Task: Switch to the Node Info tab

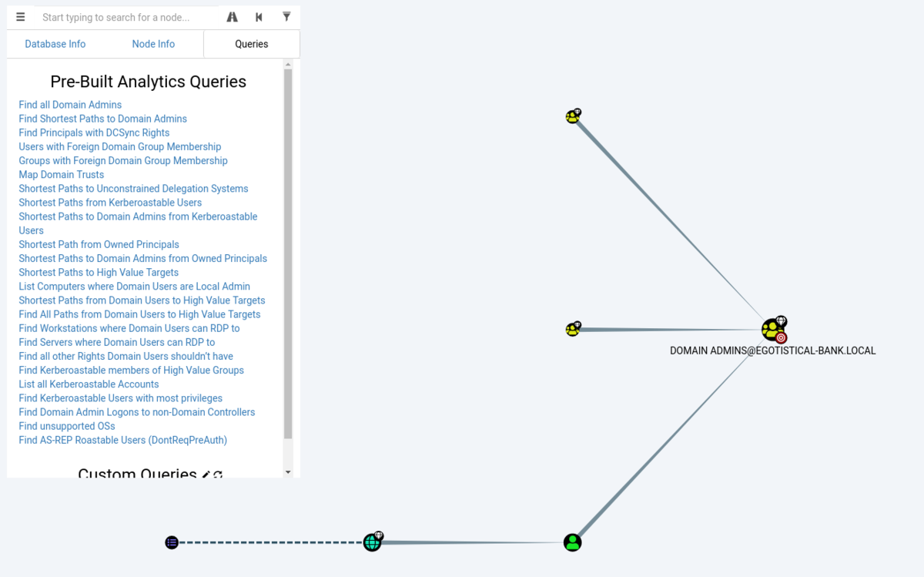Action: (x=153, y=44)
